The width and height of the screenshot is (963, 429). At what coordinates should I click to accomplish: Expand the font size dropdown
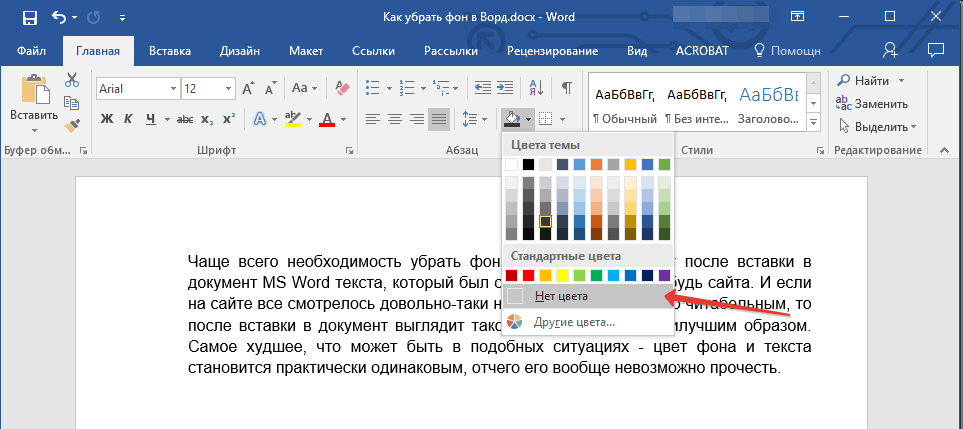click(x=227, y=89)
